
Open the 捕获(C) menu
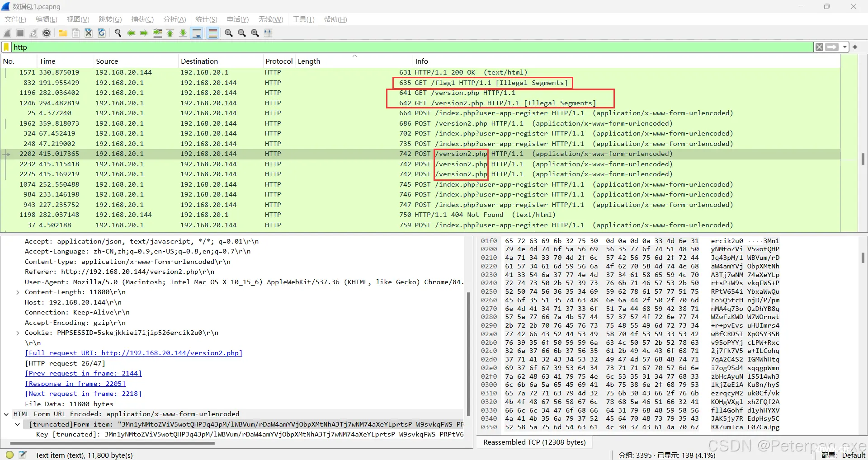[142, 19]
